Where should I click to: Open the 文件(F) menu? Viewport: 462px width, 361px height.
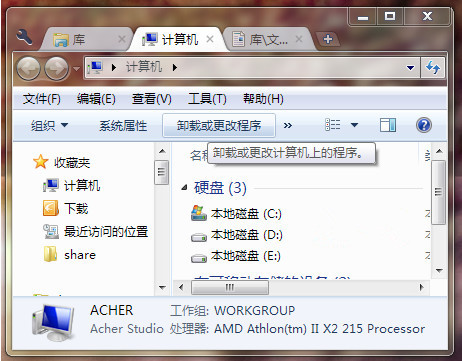click(x=42, y=99)
